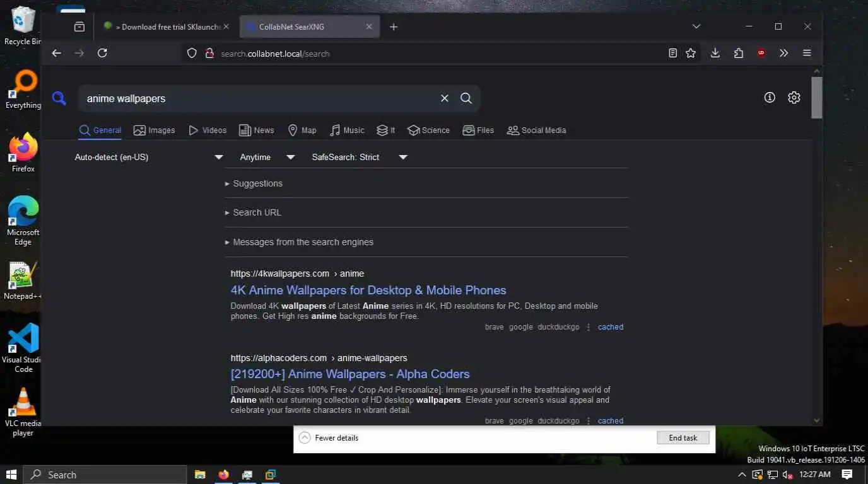Open the extensions puzzle icon

(739, 54)
